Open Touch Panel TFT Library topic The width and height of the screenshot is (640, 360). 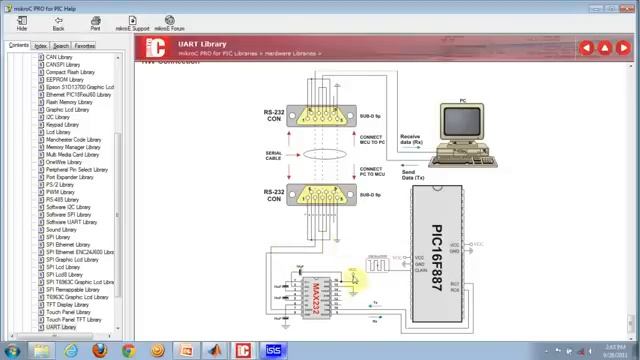[x=73, y=320]
